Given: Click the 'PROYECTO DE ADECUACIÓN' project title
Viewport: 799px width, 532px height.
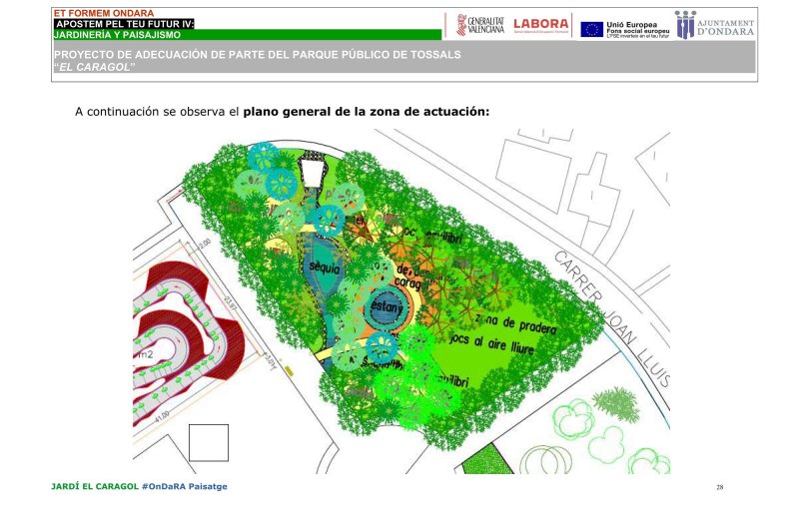Looking at the screenshot, I should click(258, 55).
